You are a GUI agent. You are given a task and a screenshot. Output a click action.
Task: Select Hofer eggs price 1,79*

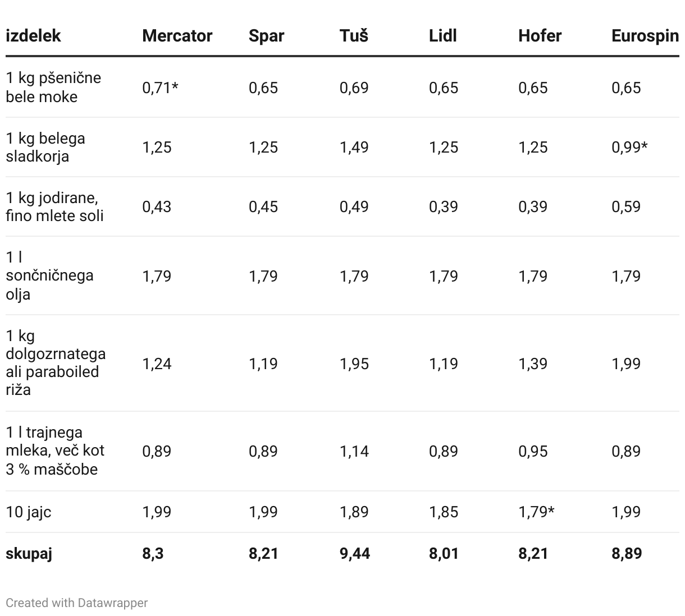(536, 512)
